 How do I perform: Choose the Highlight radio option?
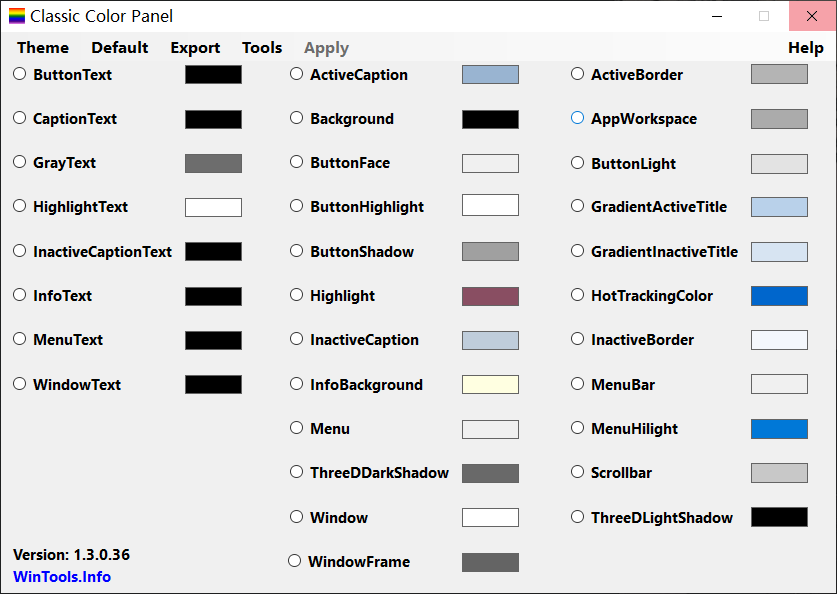click(297, 295)
